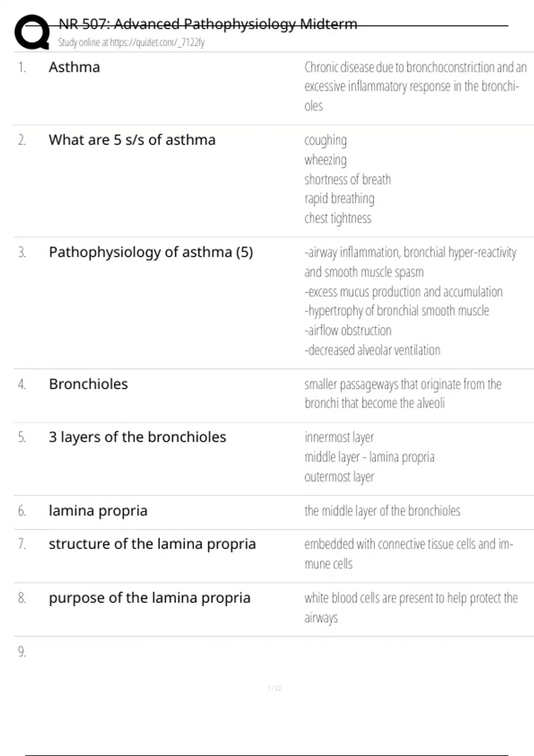Click '-airflow obstruction' line

coord(348,330)
